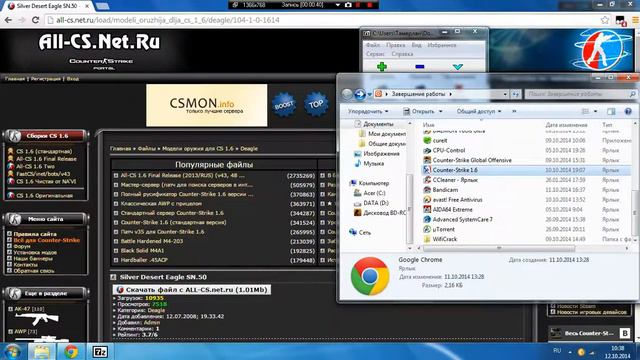This screenshot has height=360, width=640.
Task: Toggle the Explorer preview pane icon
Action: (611, 111)
